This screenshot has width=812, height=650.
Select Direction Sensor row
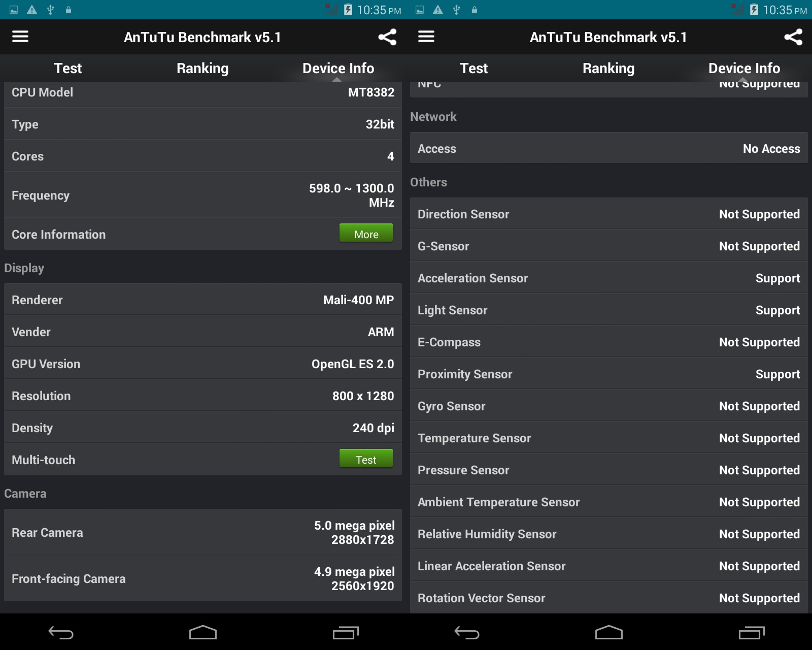[609, 214]
